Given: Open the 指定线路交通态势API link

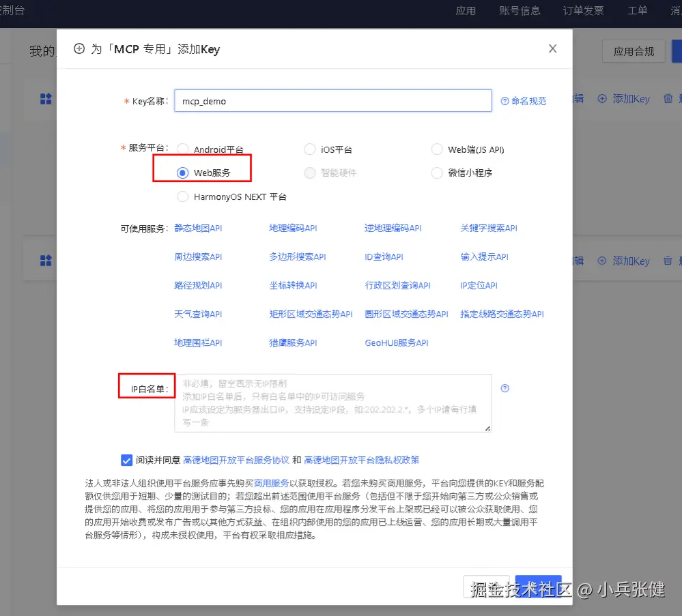Looking at the screenshot, I should [x=502, y=314].
